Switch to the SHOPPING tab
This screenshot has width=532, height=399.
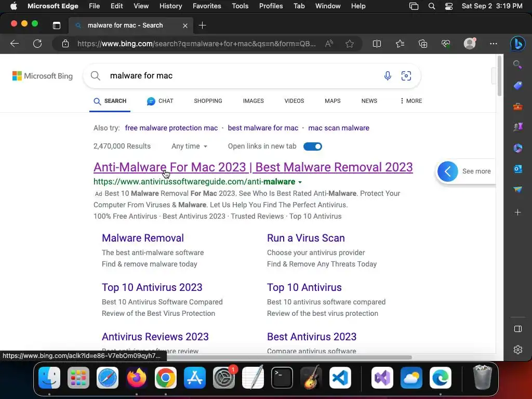pyautogui.click(x=208, y=101)
